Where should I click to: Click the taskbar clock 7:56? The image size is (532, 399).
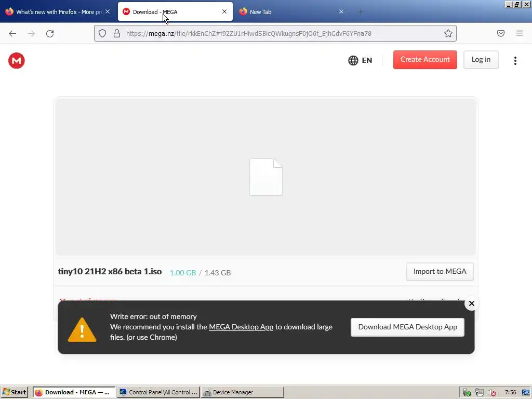[x=510, y=392]
